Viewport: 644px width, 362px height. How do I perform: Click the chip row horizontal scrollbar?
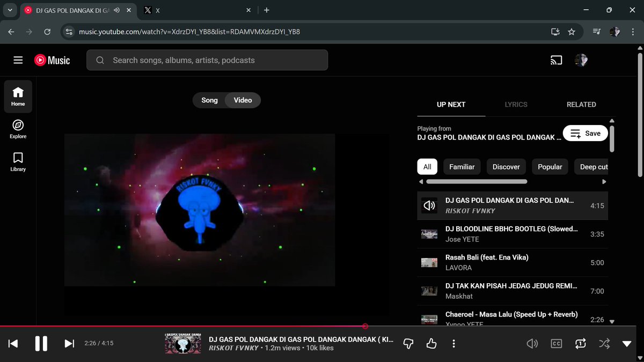click(x=477, y=181)
